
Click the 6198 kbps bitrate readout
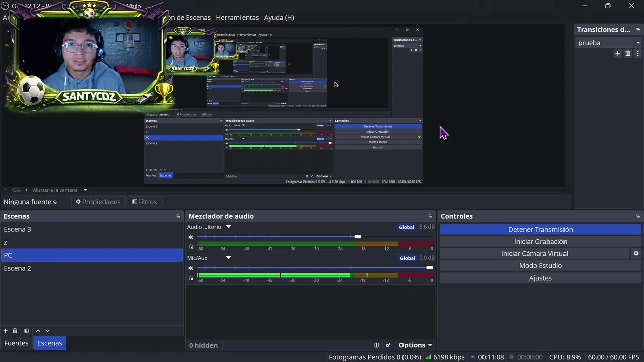[x=449, y=357]
